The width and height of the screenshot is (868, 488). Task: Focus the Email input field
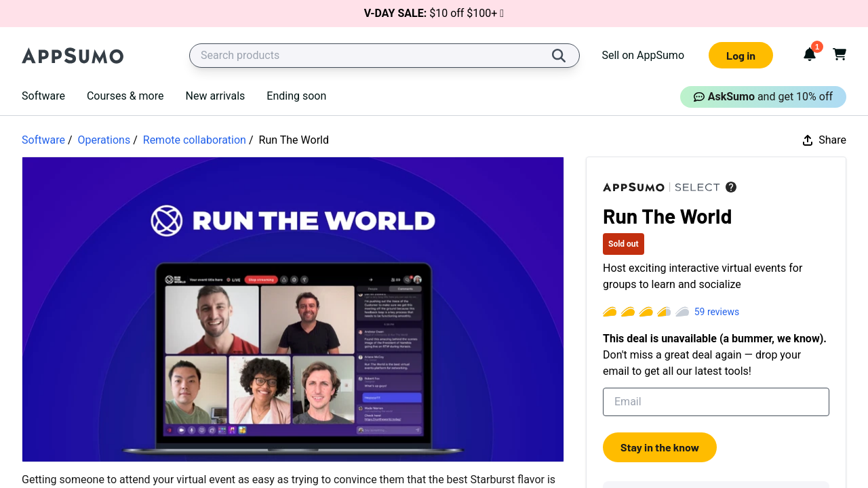tap(715, 402)
